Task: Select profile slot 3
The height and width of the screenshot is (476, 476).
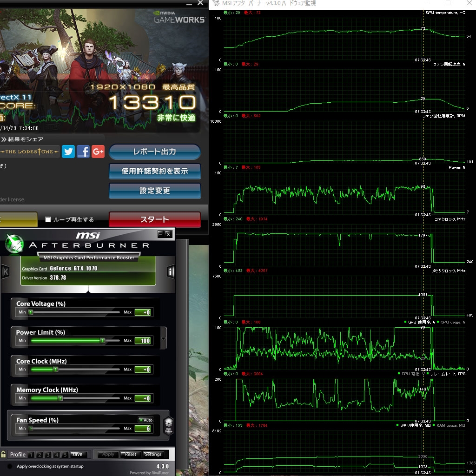Action: tap(48, 455)
